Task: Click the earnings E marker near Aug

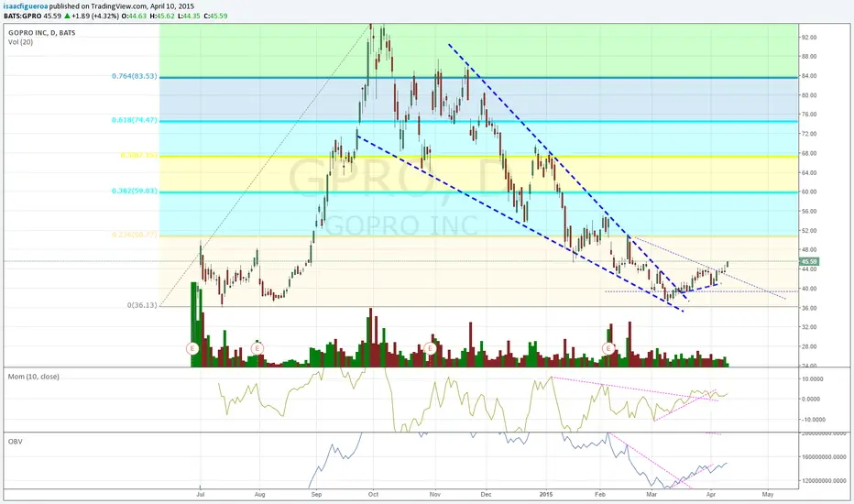Action: (257, 347)
